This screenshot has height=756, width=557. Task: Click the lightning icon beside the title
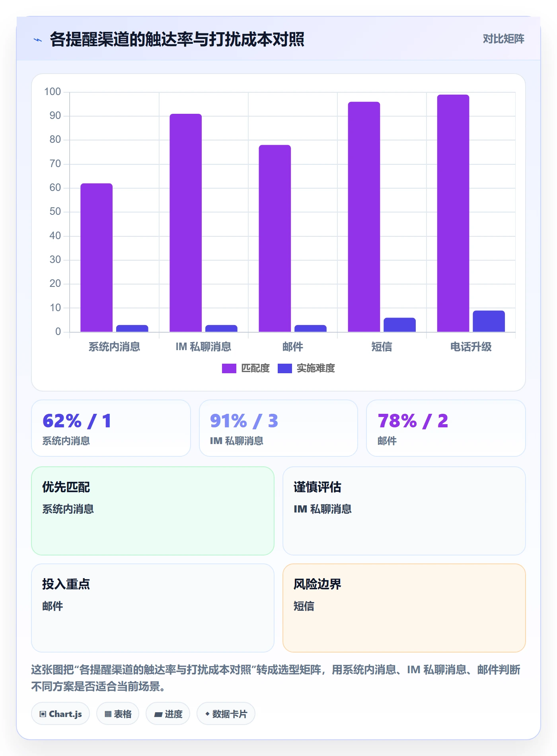click(38, 40)
